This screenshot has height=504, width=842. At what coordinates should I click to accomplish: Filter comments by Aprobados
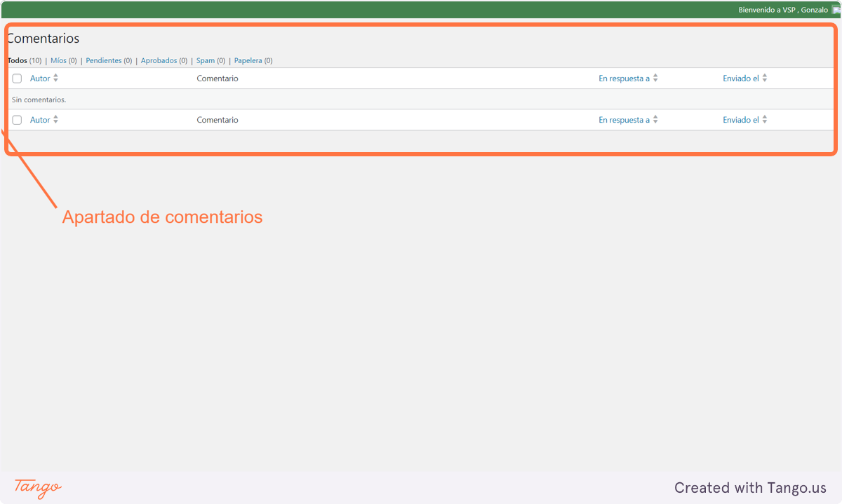[x=164, y=61]
